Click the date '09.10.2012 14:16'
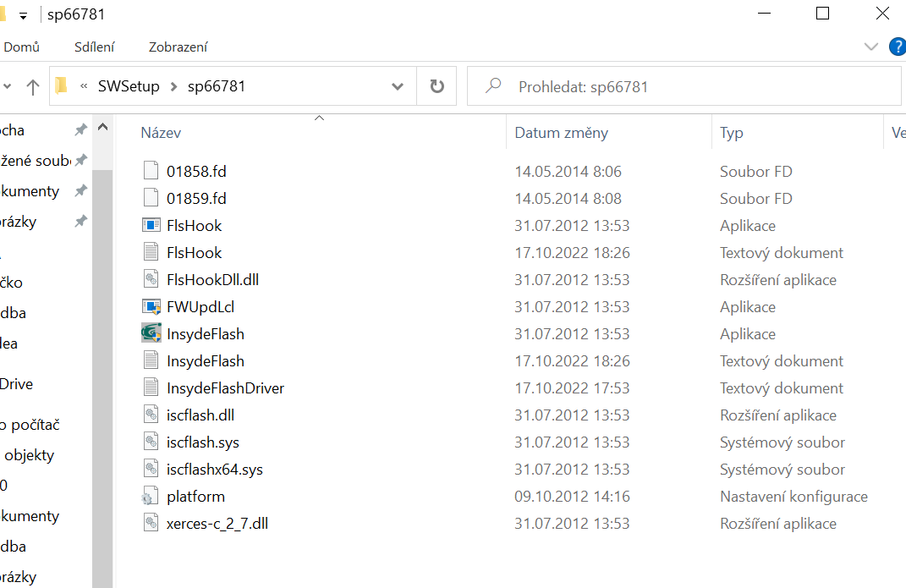The image size is (906, 588). tap(572, 496)
